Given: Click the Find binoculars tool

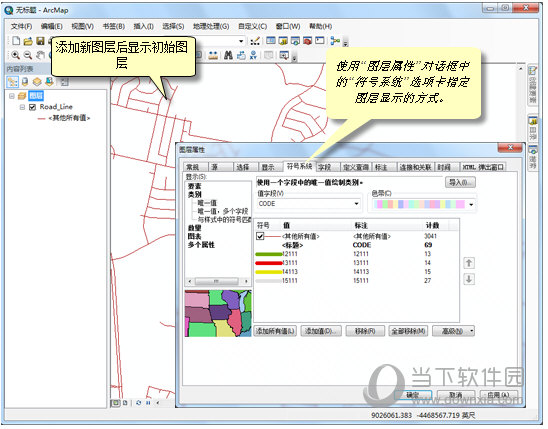Looking at the screenshot, I should pyautogui.click(x=228, y=55).
